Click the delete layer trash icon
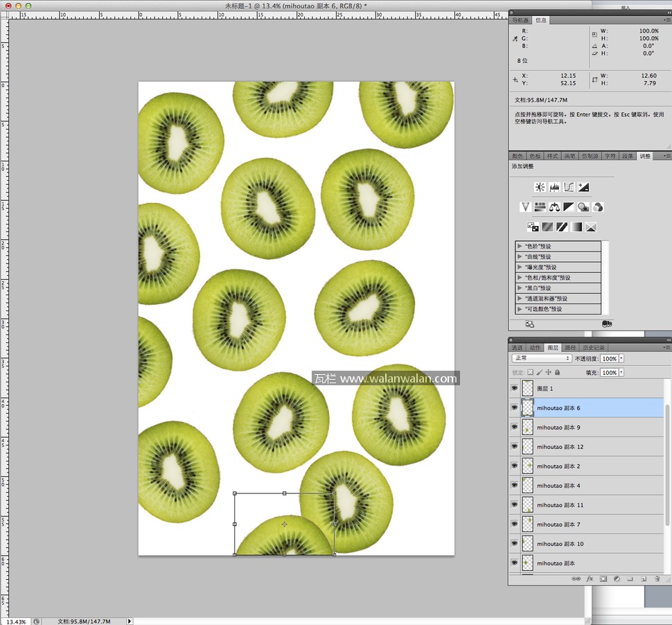The image size is (672, 625). 656,579
